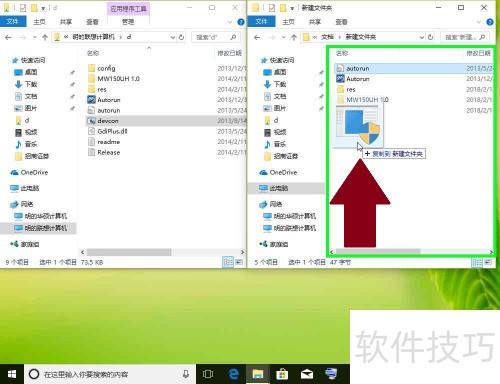Open the 查看 ribbon tab in left window

92,22
